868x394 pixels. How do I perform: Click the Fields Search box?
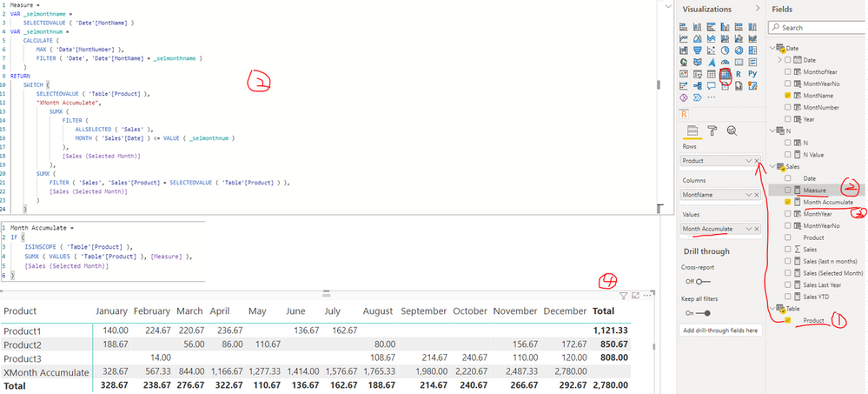(x=816, y=27)
